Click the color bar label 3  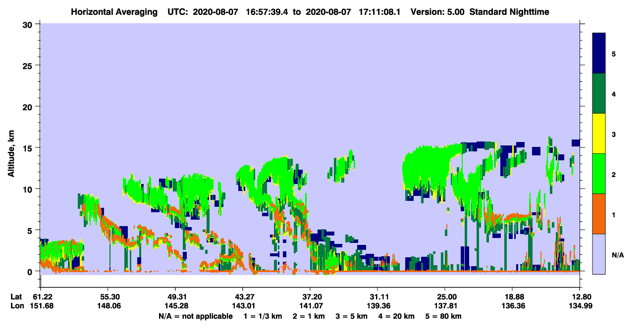(614, 134)
